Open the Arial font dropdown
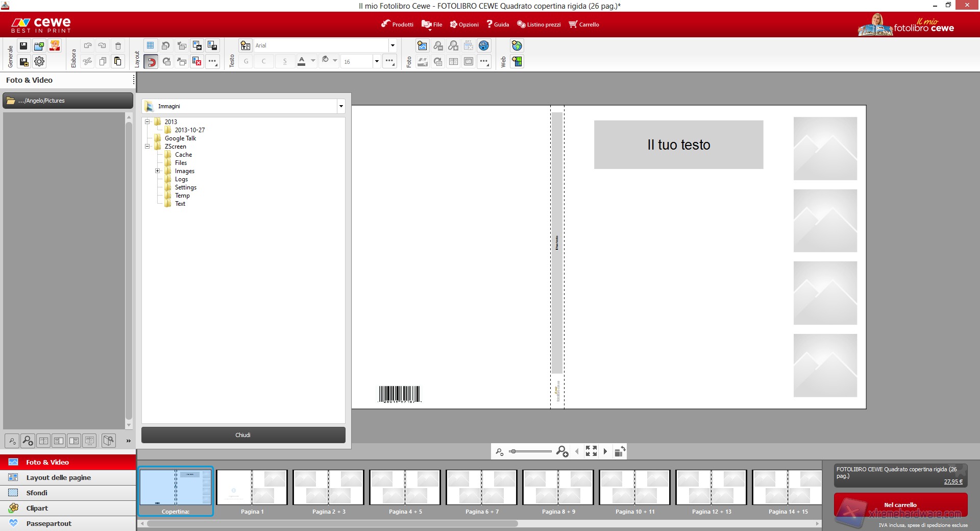Image resolution: width=980 pixels, height=531 pixels. click(392, 46)
